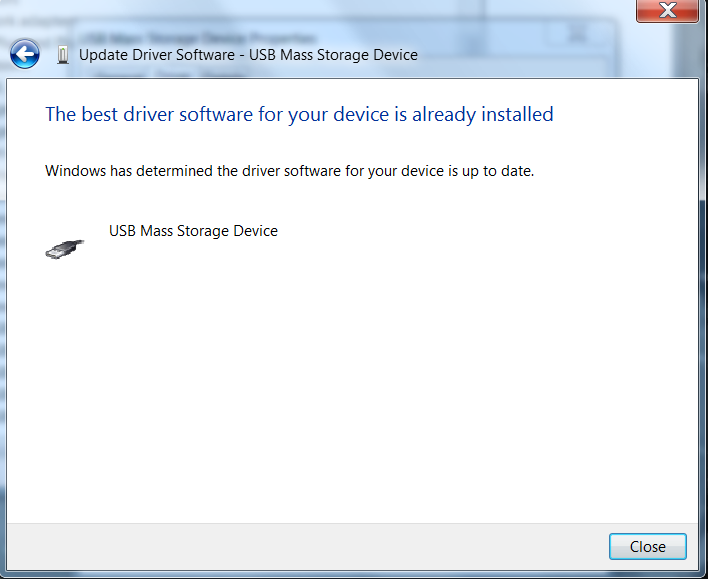Click the device icon in the title bar

(63, 54)
